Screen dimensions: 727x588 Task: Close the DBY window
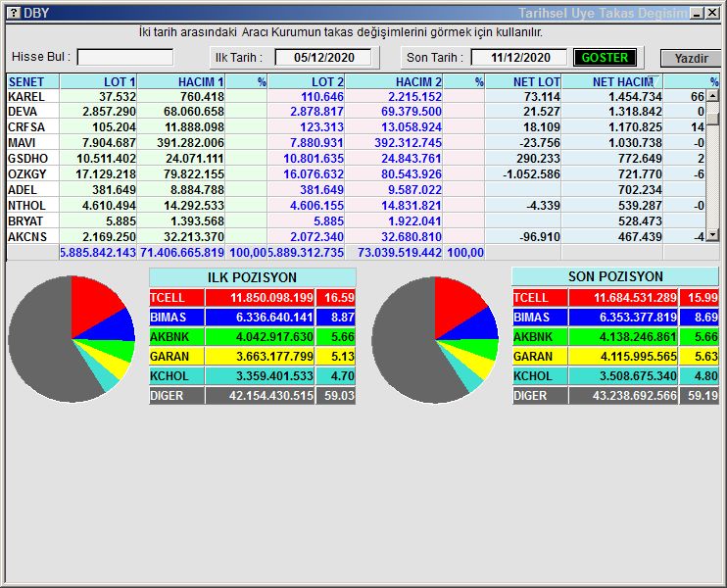pos(712,13)
